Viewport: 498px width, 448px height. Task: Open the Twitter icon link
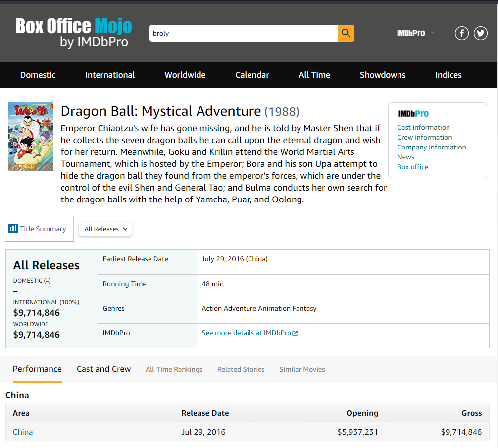[x=481, y=33]
